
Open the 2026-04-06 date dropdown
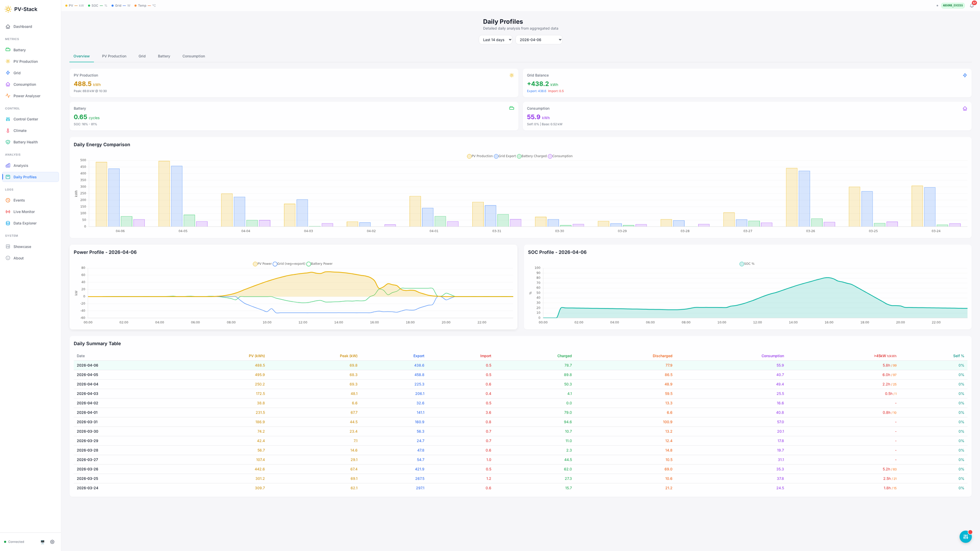click(539, 40)
